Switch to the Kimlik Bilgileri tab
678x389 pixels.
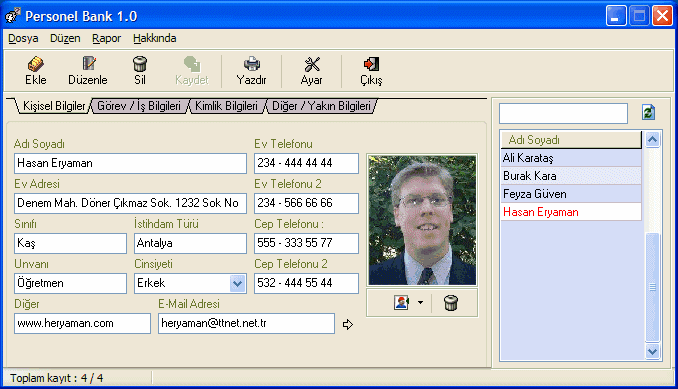point(226,106)
